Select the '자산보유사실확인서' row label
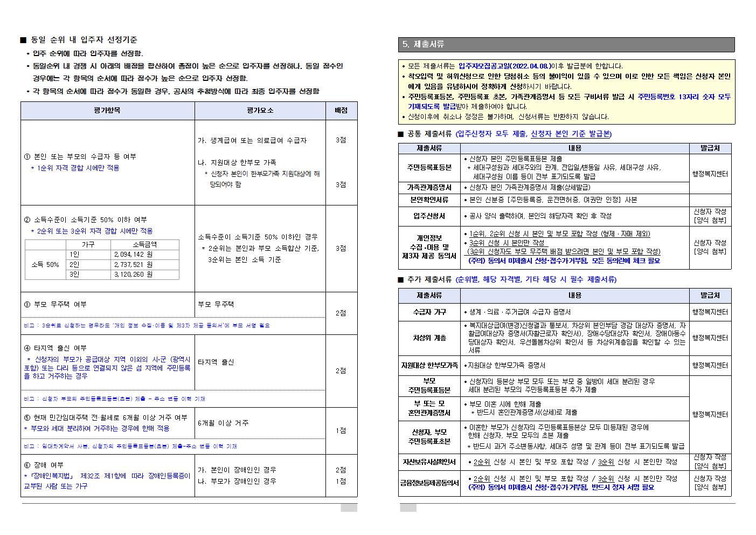 tap(429, 462)
